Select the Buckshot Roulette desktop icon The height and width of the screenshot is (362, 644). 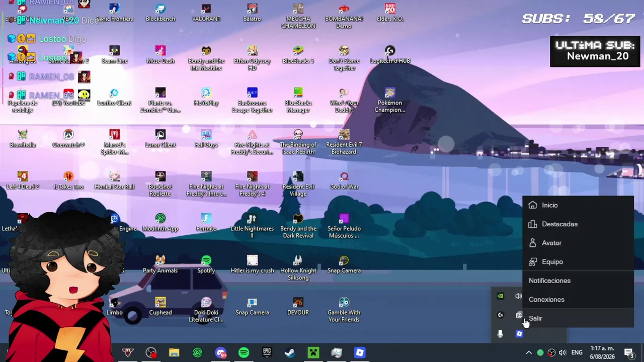pos(160,184)
